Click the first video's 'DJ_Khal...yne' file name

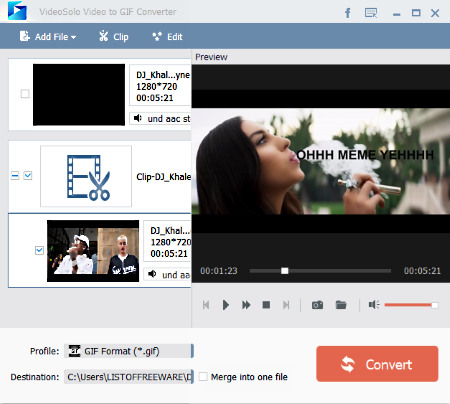tap(163, 75)
